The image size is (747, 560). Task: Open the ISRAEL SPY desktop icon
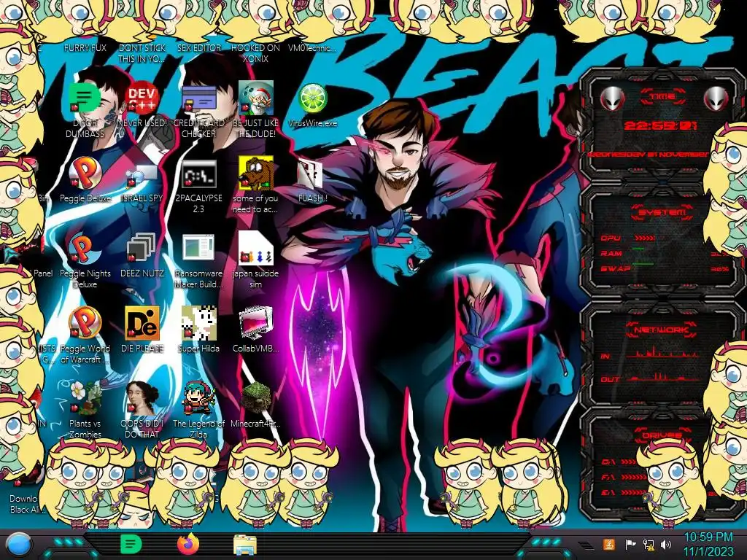point(142,176)
